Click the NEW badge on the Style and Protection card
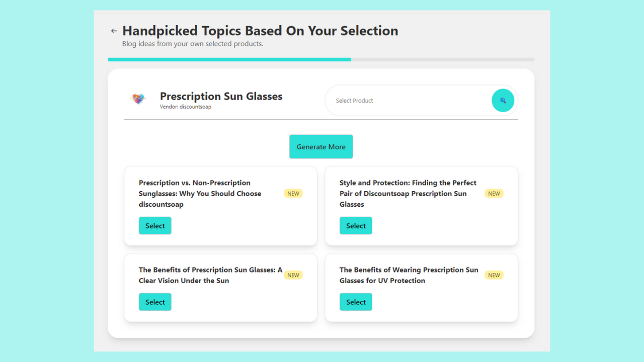 tap(494, 193)
